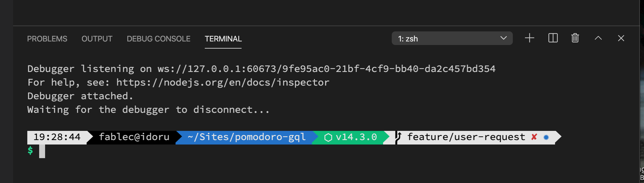Screen dimensions: 644x183
Task: Click the blue dot indicator in the prompt
Action: 546,137
